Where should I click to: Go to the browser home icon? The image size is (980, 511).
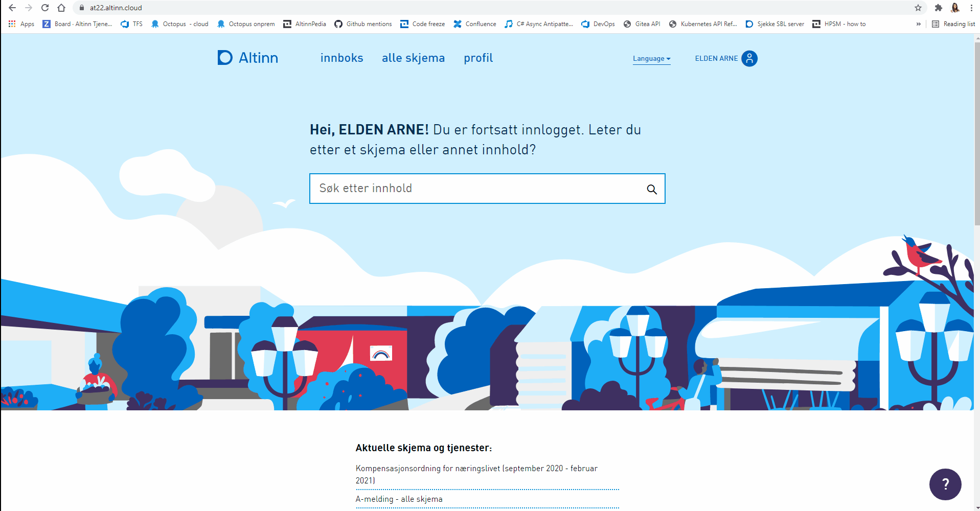61,8
